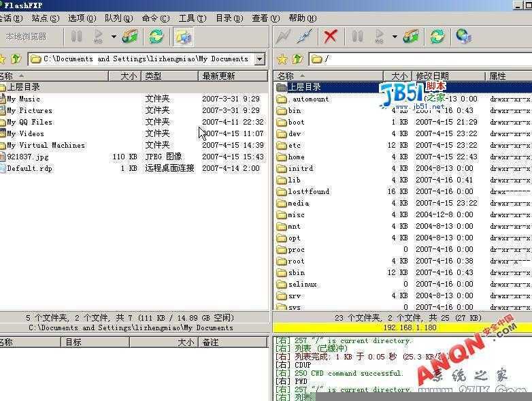
Task: Select the remote sbin folder
Action: pos(296,272)
